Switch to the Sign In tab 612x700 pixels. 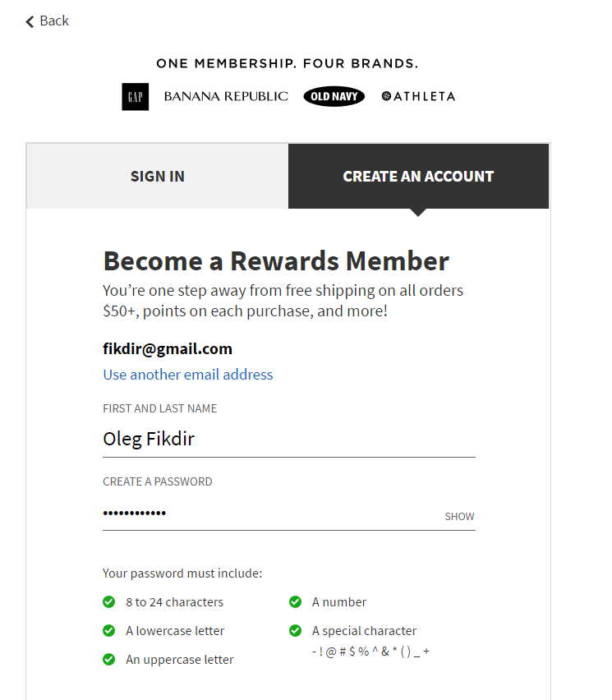click(157, 177)
